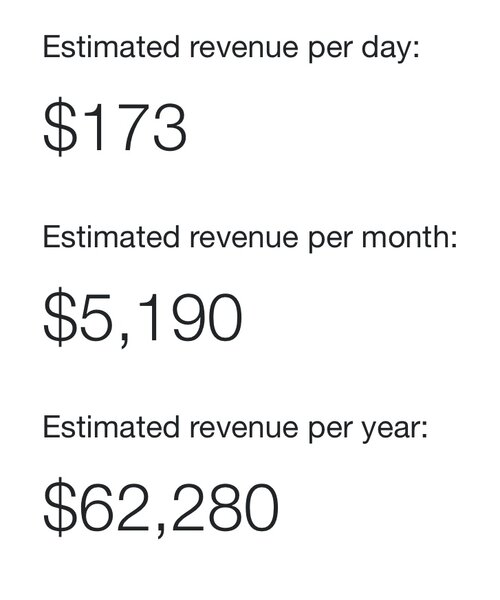Select the $5,190 monthly revenue value
The image size is (500, 600).
pyautogui.click(x=143, y=317)
